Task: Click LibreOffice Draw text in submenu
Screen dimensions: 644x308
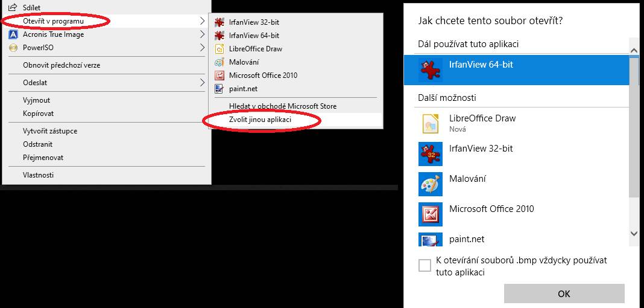Action: [256, 49]
